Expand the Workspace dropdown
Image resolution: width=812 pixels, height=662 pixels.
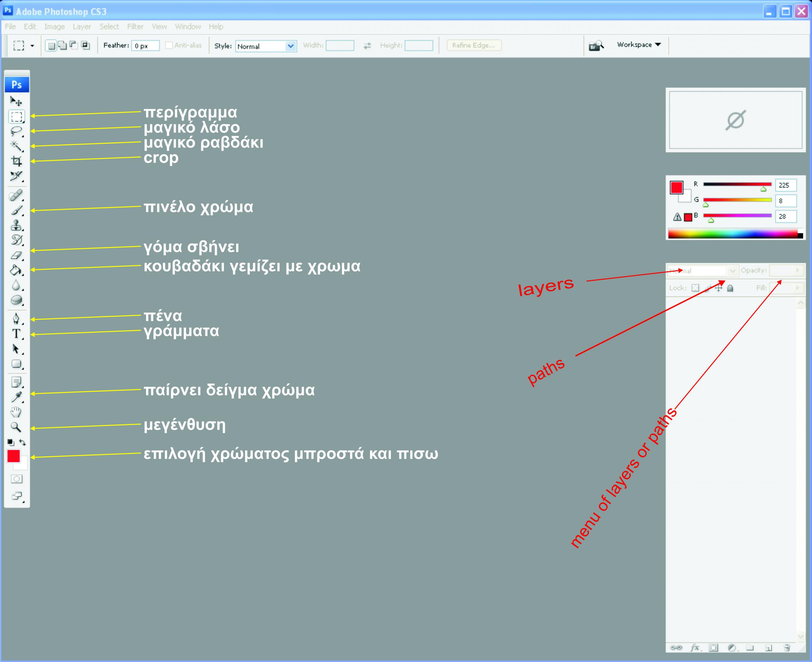[x=639, y=45]
